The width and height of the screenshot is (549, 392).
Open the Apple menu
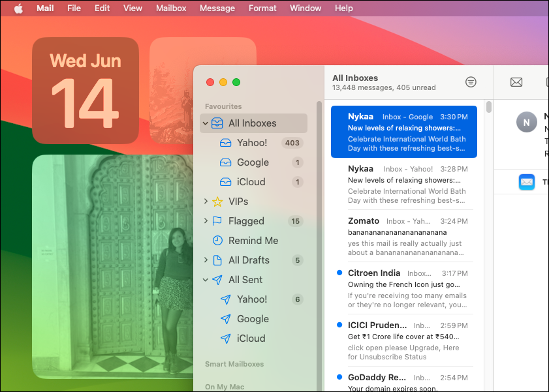tap(18, 8)
